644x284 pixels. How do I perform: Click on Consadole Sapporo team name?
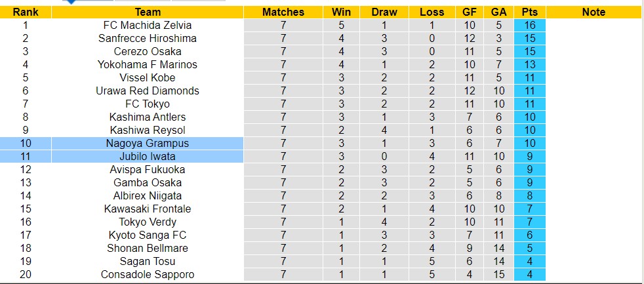tap(148, 274)
